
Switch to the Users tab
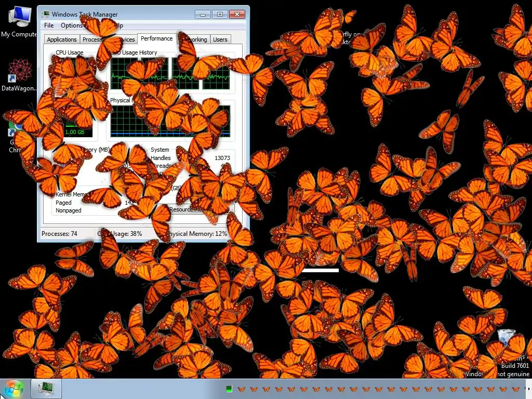220,39
